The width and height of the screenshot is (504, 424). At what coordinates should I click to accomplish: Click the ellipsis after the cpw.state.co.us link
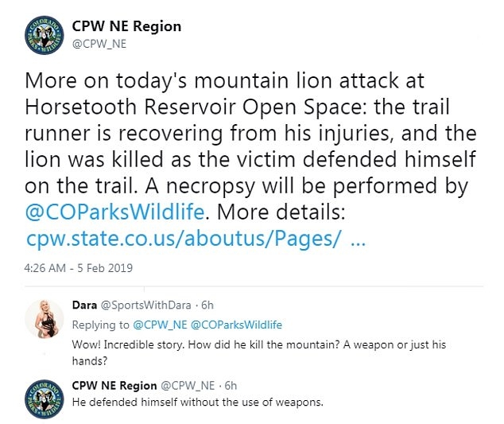coord(357,240)
